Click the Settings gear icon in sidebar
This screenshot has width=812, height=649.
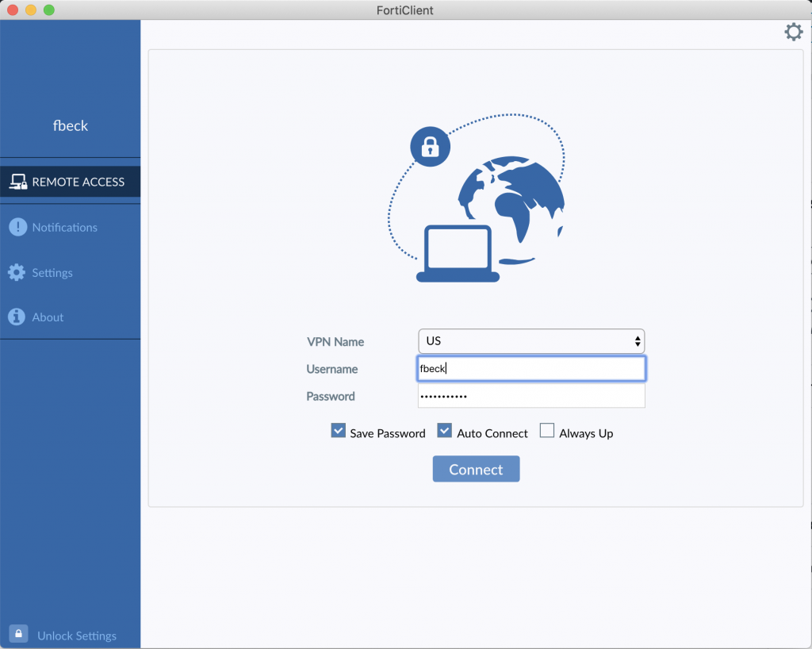[17, 272]
